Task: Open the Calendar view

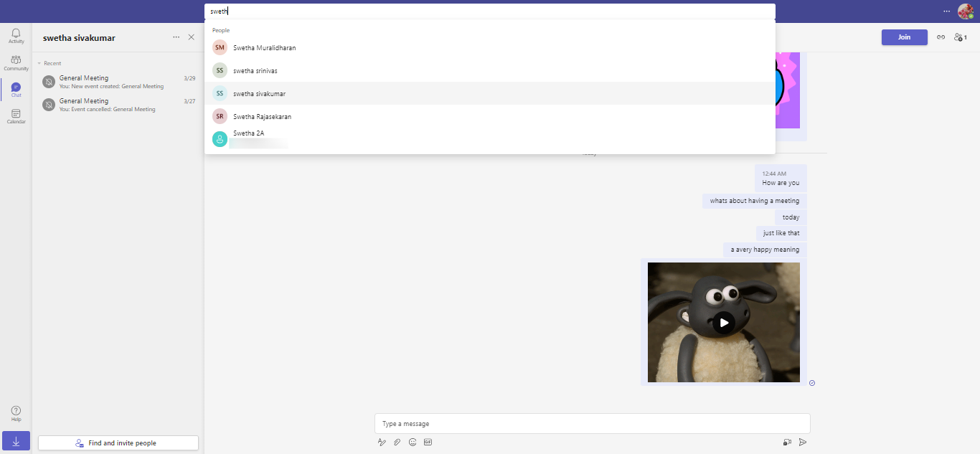Action: coord(16,116)
